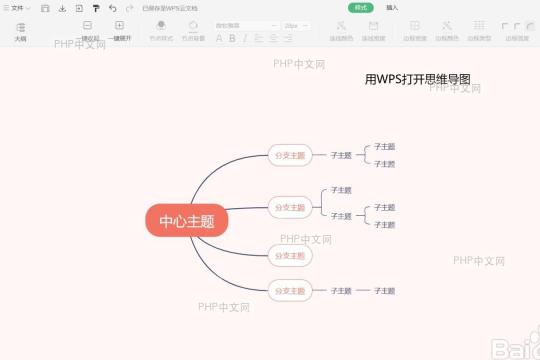Select the 分支主题 node without any subtopics

coord(290,256)
